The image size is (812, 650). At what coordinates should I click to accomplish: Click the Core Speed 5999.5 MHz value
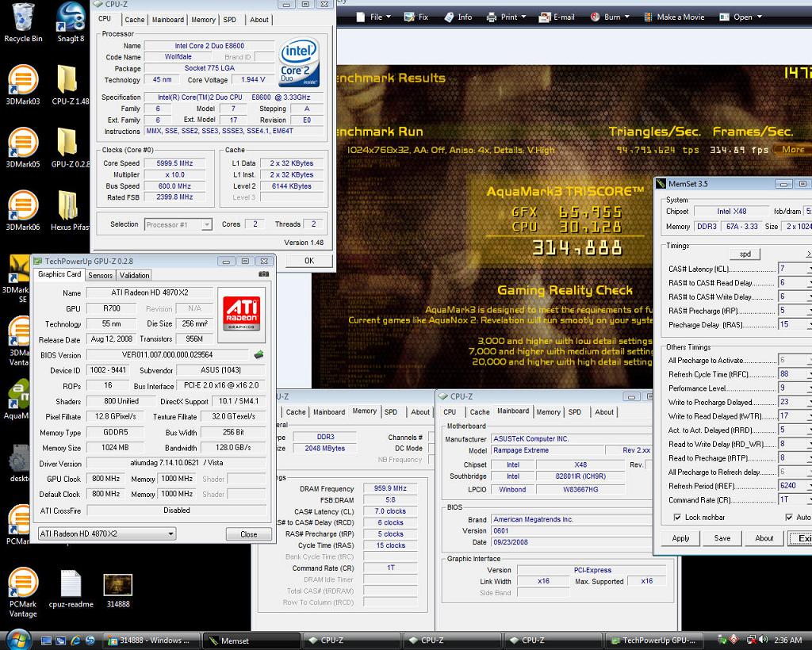[174, 163]
